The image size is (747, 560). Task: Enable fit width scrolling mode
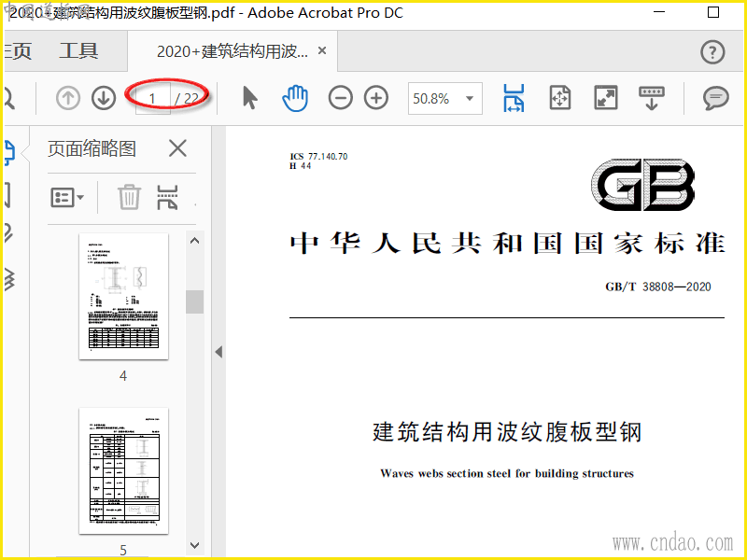514,98
